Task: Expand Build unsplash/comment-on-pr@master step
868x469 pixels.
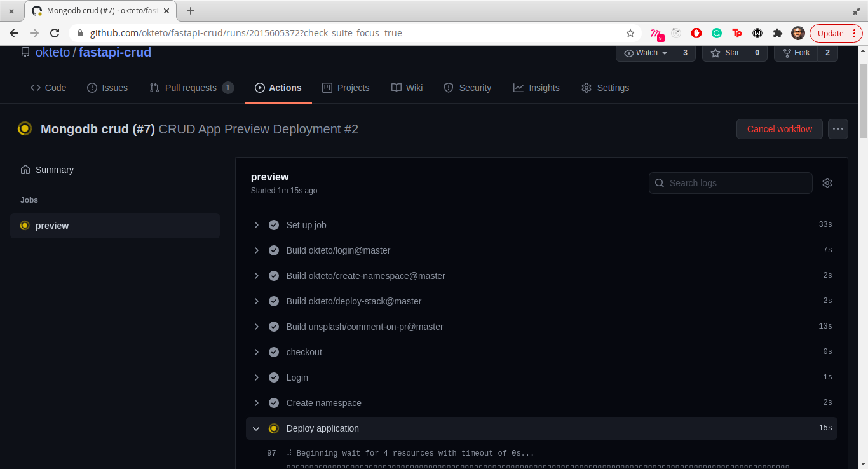Action: click(257, 327)
